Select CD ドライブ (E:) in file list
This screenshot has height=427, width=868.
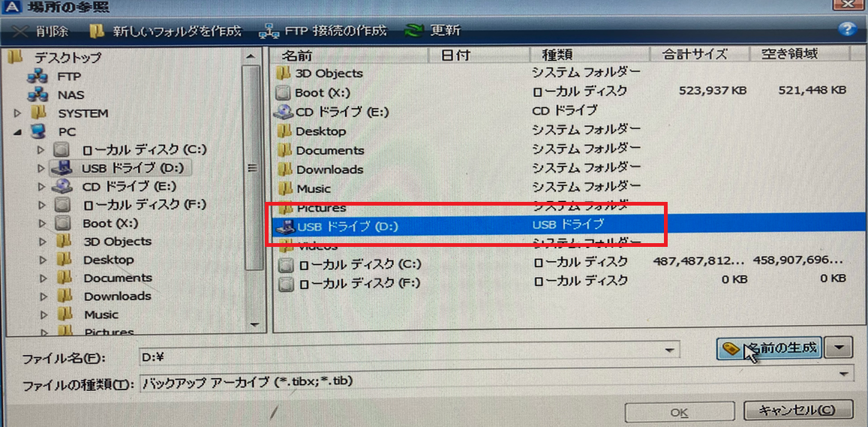[x=341, y=112]
